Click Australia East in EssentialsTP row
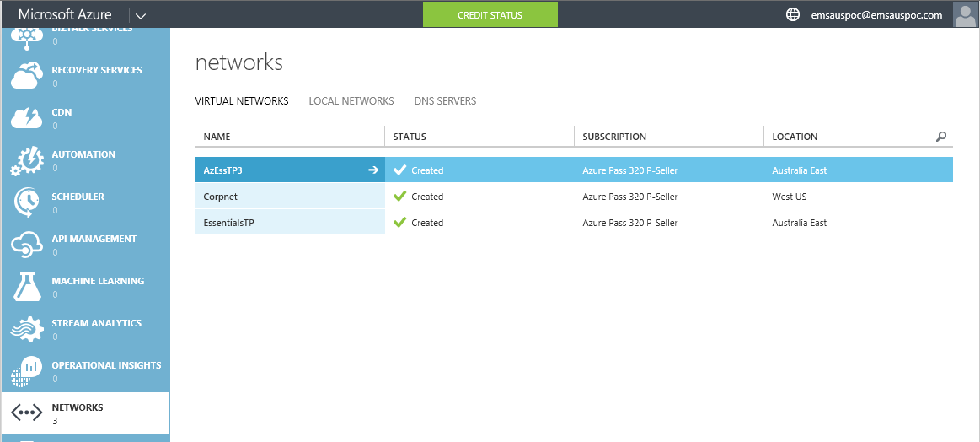This screenshot has height=442, width=980. coord(800,222)
